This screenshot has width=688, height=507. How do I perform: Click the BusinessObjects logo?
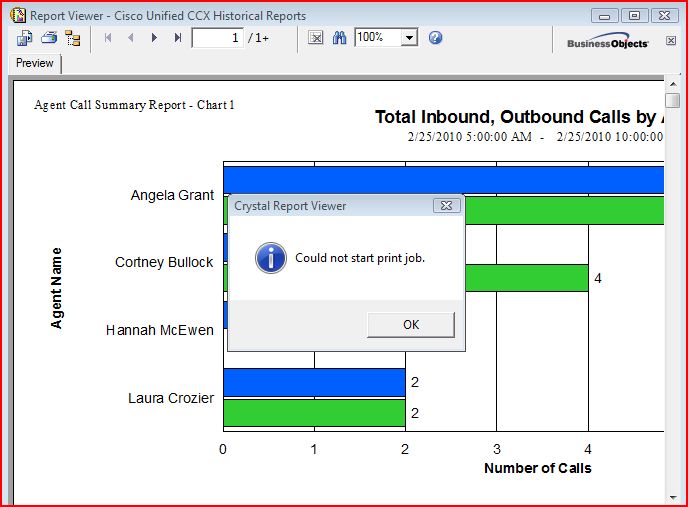(x=608, y=40)
